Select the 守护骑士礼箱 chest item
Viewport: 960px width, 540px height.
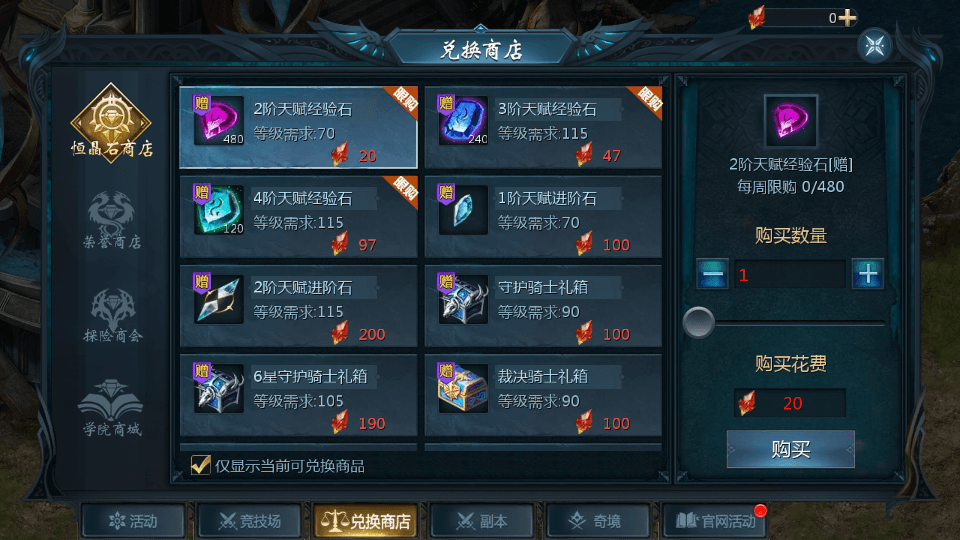click(543, 306)
